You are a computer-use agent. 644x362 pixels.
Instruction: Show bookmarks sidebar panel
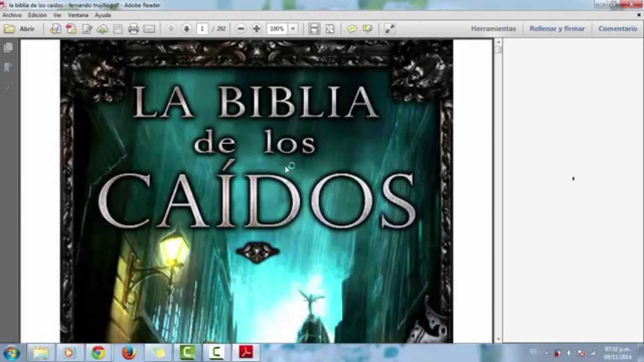tap(8, 67)
